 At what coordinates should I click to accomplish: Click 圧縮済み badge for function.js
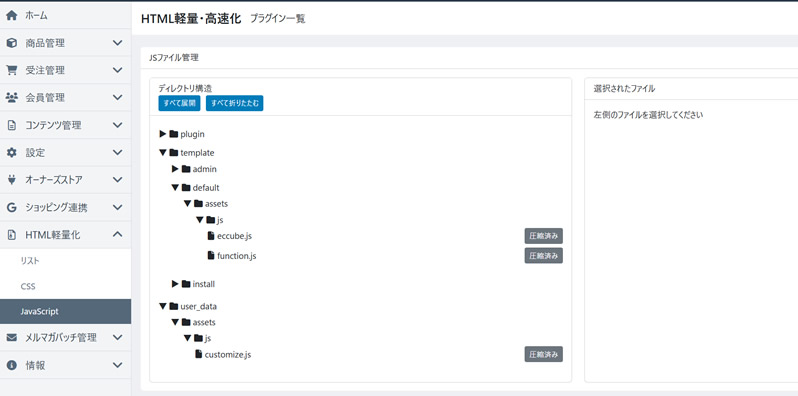[544, 256]
